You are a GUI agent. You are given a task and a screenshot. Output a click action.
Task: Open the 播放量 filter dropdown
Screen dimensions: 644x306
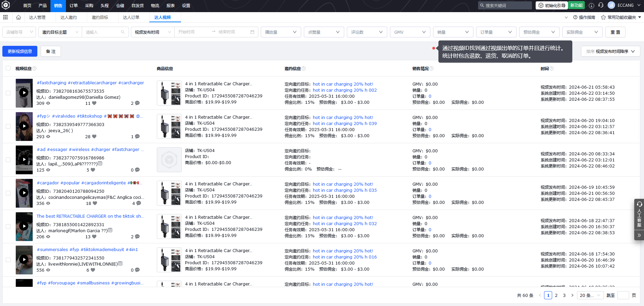pyautogui.click(x=280, y=32)
